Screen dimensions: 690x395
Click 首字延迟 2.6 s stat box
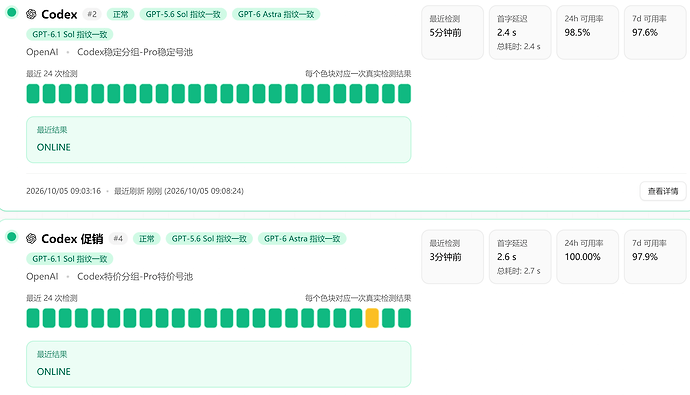pos(520,257)
